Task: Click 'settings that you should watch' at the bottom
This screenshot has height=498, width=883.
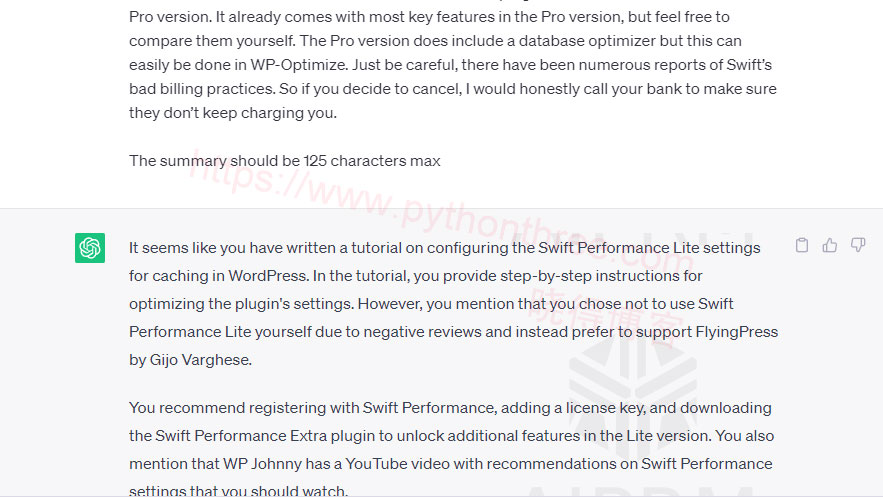Action: [x=238, y=491]
